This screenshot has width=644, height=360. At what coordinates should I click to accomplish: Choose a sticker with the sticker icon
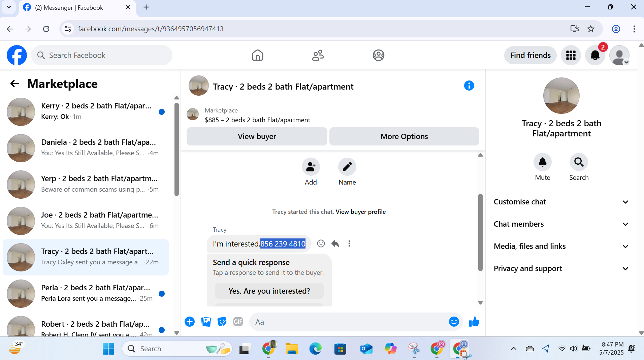click(x=222, y=322)
